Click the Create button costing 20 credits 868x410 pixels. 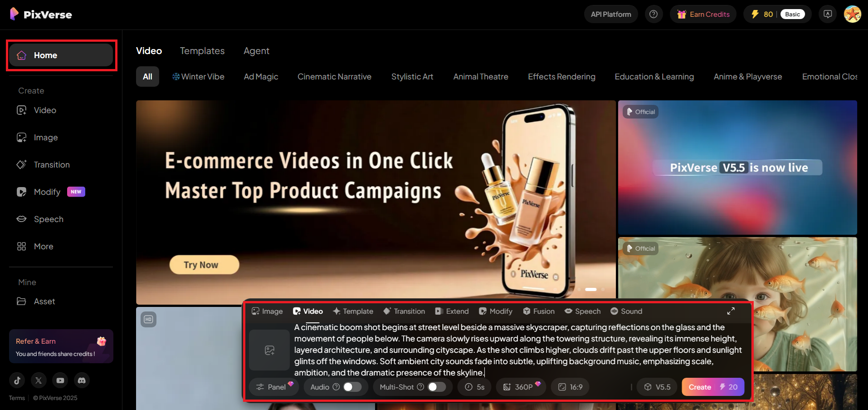(713, 387)
